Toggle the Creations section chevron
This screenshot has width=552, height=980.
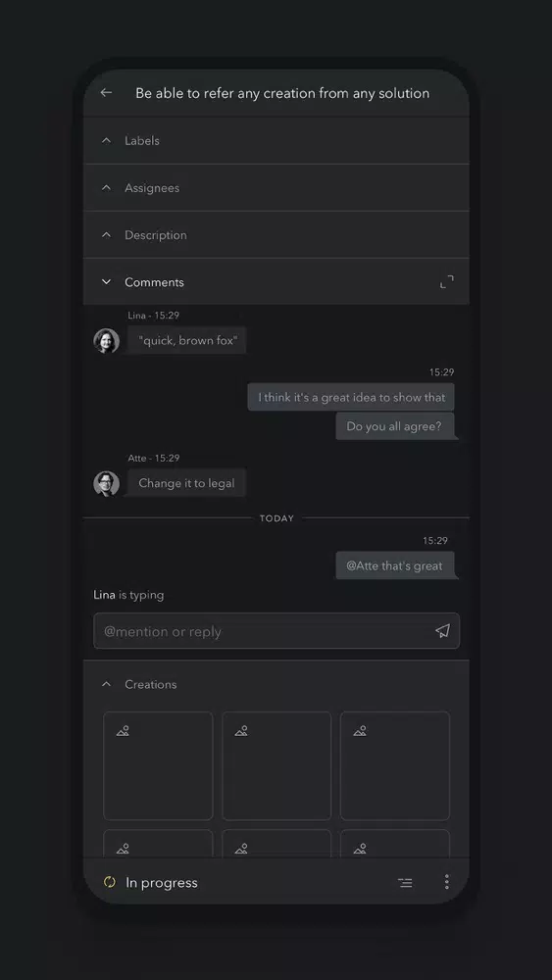click(106, 684)
